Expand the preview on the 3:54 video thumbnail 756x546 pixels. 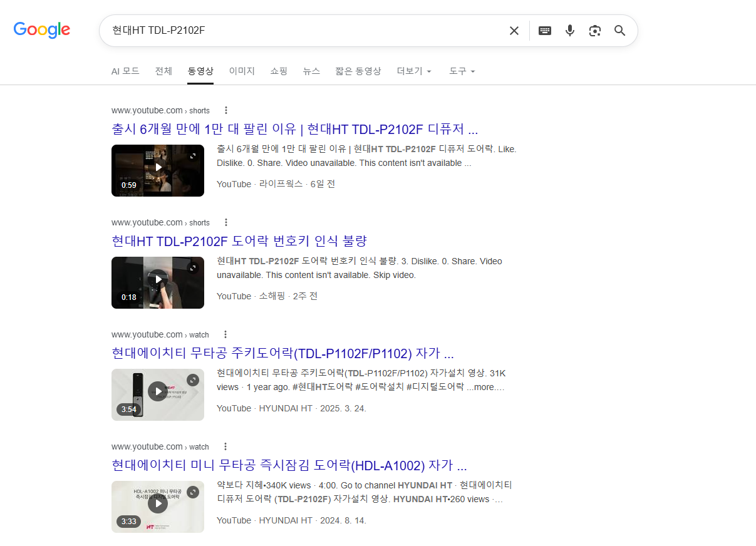(193, 379)
